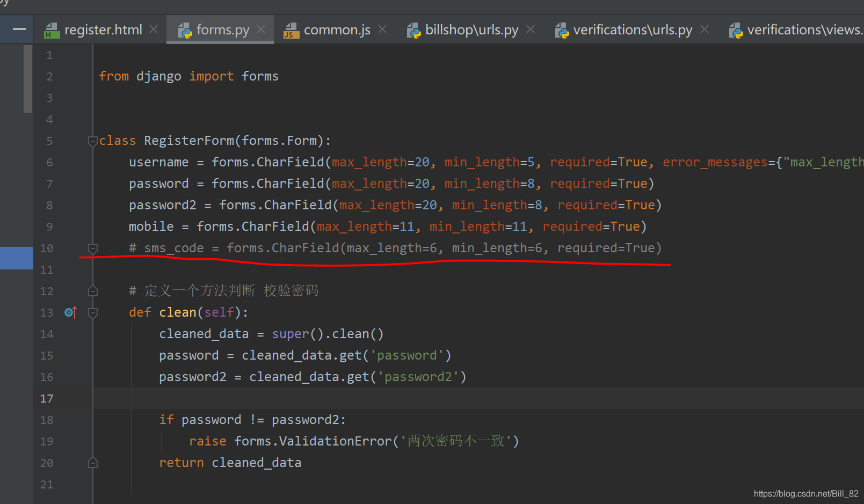Viewport: 864px width, 504px height.
Task: Click 'super' on line 14
Action: click(x=291, y=334)
